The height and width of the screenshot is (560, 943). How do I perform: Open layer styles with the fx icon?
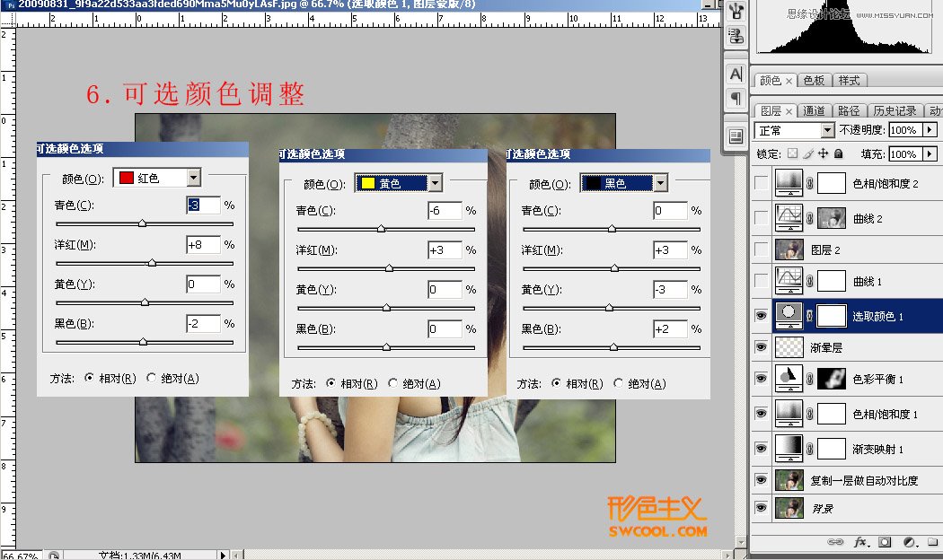click(x=859, y=541)
